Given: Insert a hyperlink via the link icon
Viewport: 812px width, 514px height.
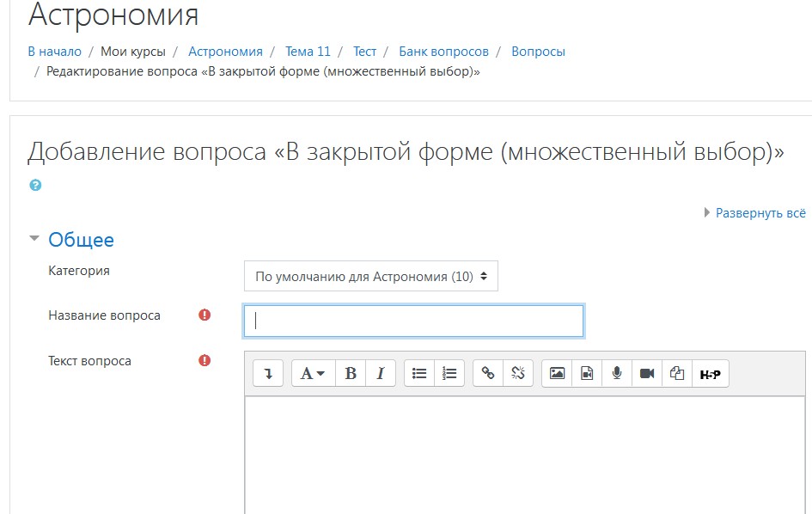Looking at the screenshot, I should (x=488, y=373).
